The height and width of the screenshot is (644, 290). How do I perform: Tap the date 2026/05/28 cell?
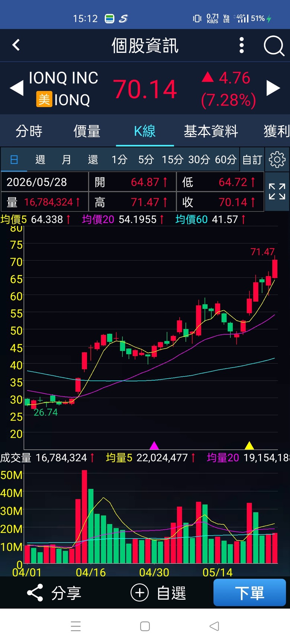pos(45,182)
